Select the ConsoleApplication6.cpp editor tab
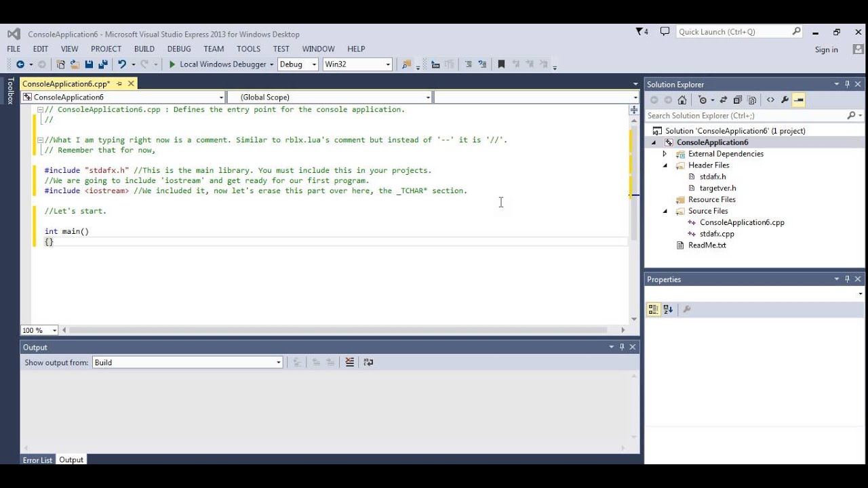 (x=66, y=84)
